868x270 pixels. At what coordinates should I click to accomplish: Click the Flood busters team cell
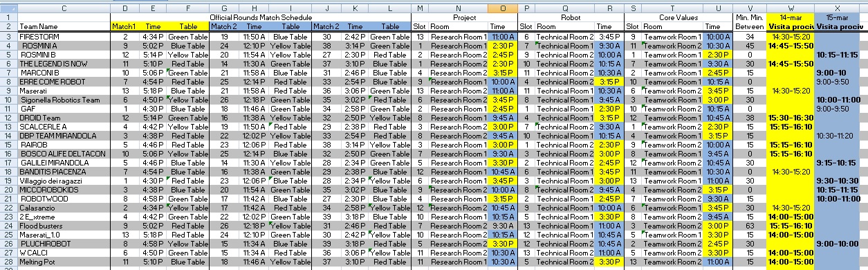pyautogui.click(x=64, y=225)
